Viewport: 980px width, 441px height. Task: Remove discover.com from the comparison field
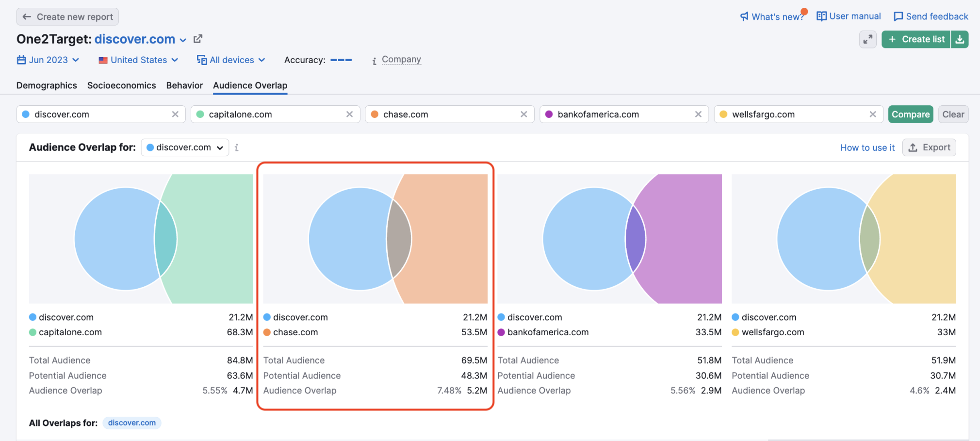coord(175,114)
